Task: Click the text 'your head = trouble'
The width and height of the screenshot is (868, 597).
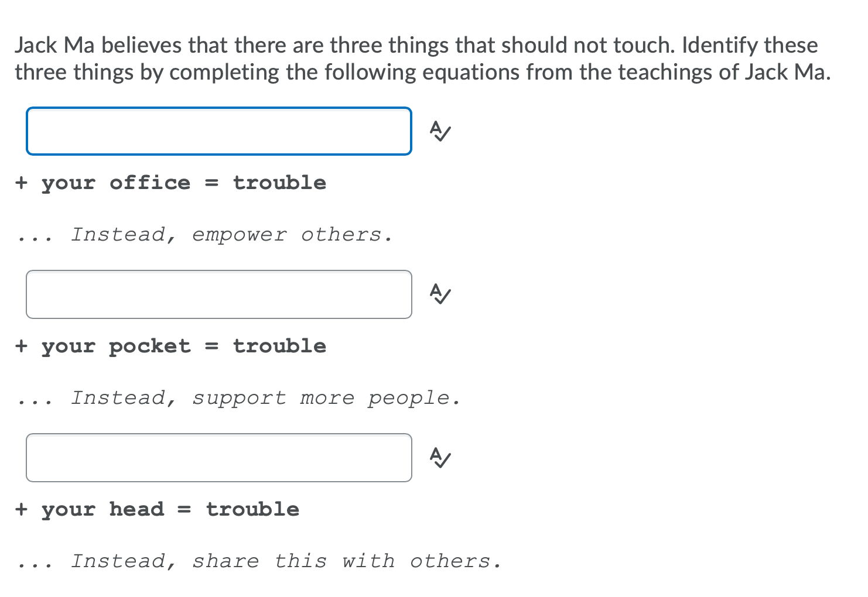Action: point(157,509)
